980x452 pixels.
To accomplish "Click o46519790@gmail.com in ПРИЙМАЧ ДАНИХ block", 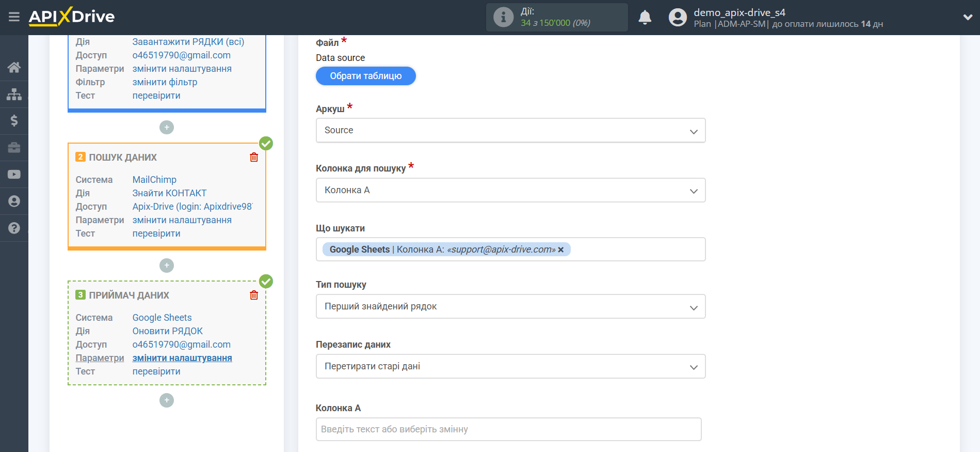I will pos(182,345).
